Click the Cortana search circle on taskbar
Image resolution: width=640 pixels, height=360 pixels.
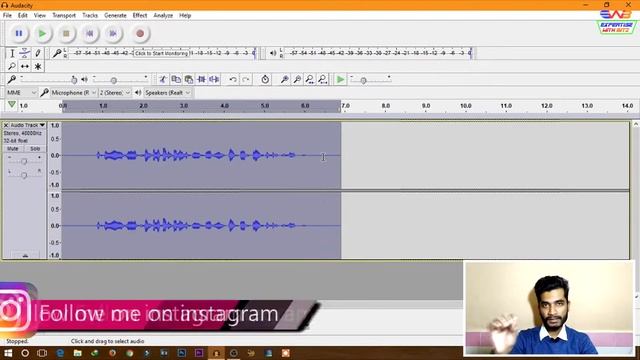click(25, 353)
